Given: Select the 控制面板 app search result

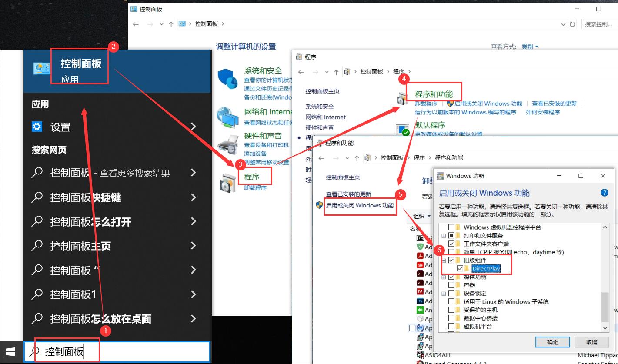Looking at the screenshot, I should pyautogui.click(x=80, y=70).
